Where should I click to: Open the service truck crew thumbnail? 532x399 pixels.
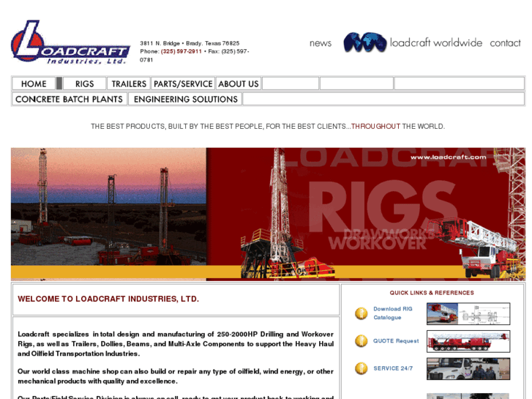(468, 368)
